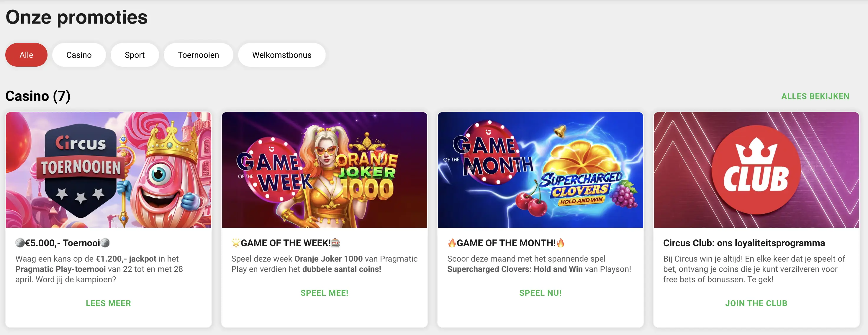This screenshot has height=335, width=868.
Task: Click the €5.000,- Toernooi card heading
Action: click(x=62, y=242)
